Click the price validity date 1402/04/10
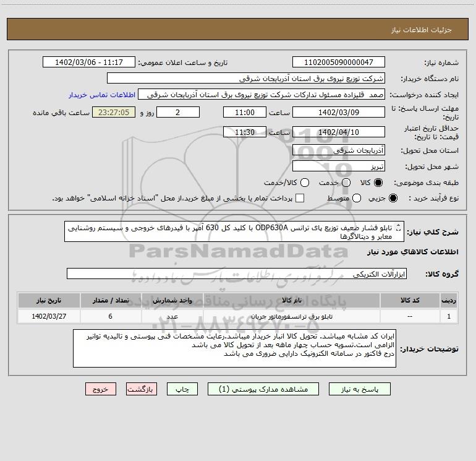 pyautogui.click(x=339, y=132)
